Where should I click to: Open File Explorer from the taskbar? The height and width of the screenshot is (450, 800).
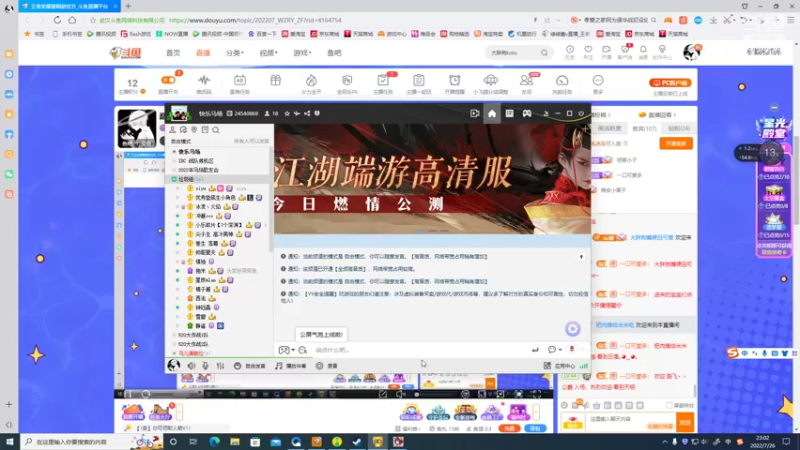235,441
